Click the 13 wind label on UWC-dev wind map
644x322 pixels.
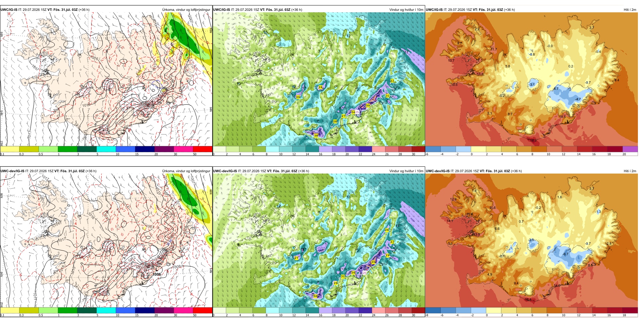[x=348, y=197]
